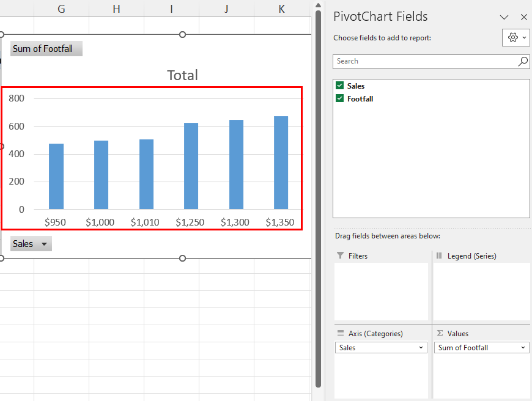
Task: Click the top middle chart resize handle
Action: [183, 35]
